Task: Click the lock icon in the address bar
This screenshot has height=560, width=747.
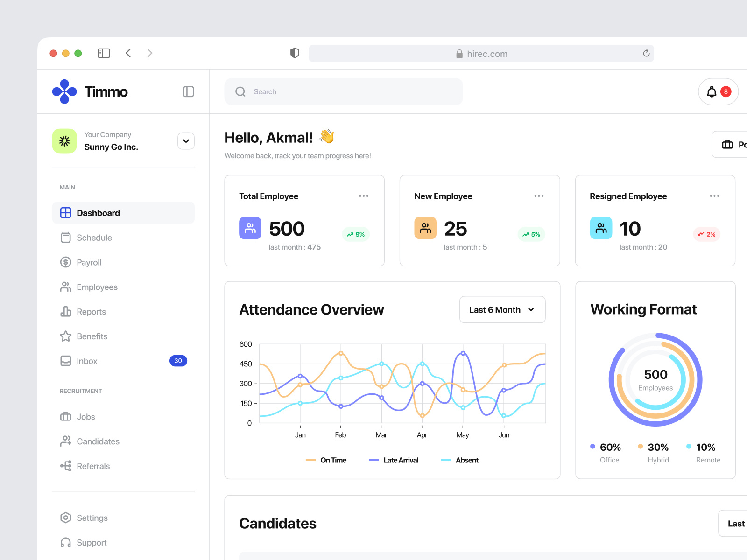Action: [459, 54]
